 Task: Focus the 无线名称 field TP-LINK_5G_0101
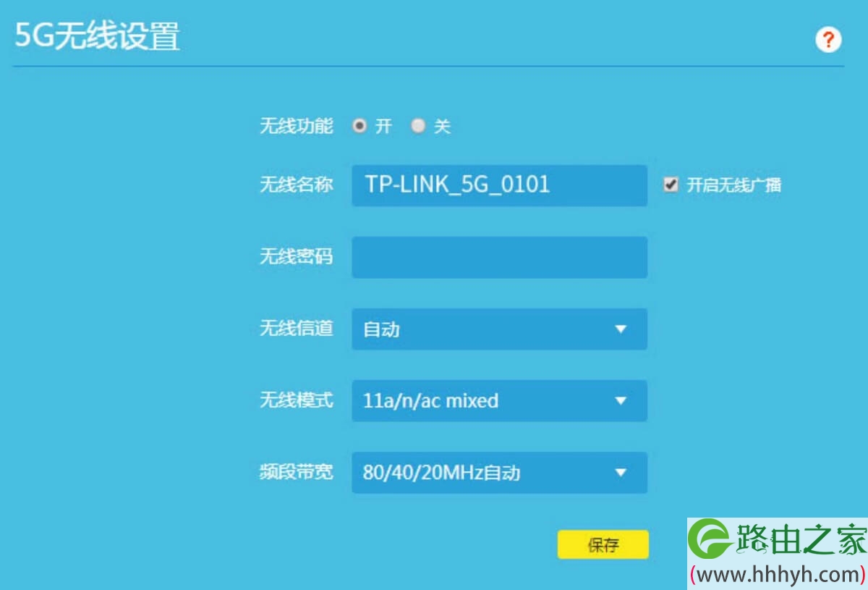(499, 185)
